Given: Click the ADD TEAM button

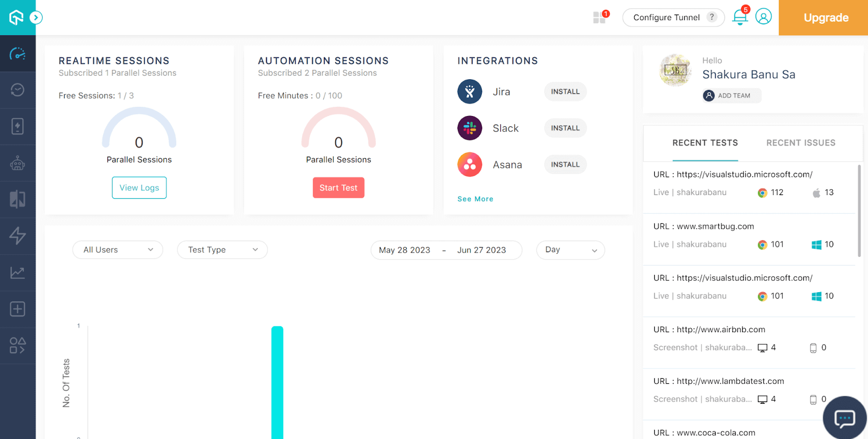Looking at the screenshot, I should pos(732,96).
